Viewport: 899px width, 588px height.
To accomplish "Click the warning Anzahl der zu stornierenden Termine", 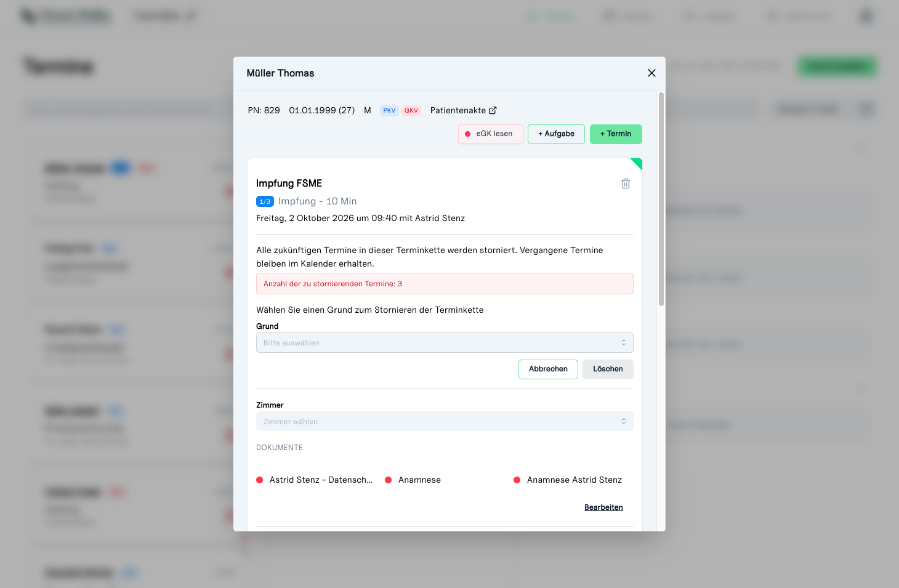I will tap(445, 284).
